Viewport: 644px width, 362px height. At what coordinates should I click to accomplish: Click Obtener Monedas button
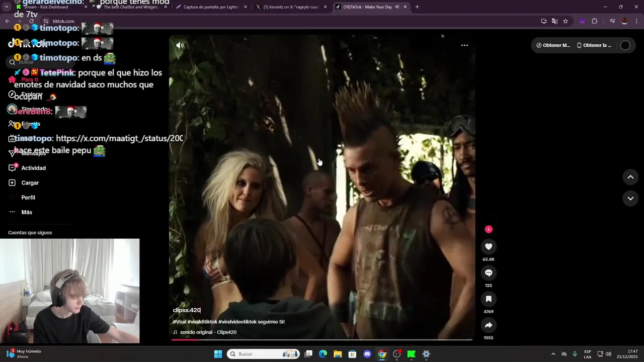[x=553, y=45]
